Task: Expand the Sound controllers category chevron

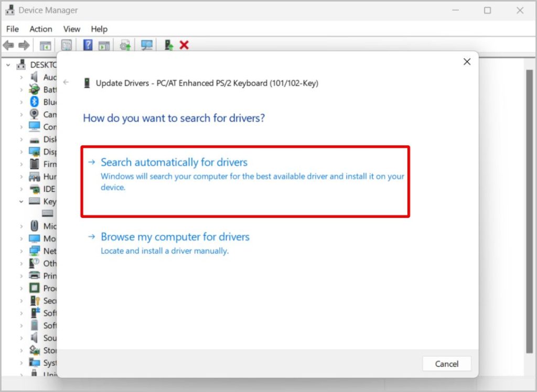Action: [x=21, y=338]
